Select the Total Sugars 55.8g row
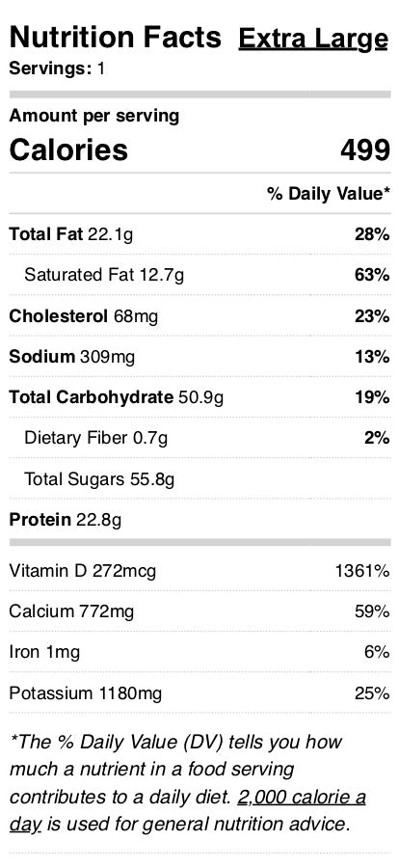399x868 pixels. tap(199, 478)
